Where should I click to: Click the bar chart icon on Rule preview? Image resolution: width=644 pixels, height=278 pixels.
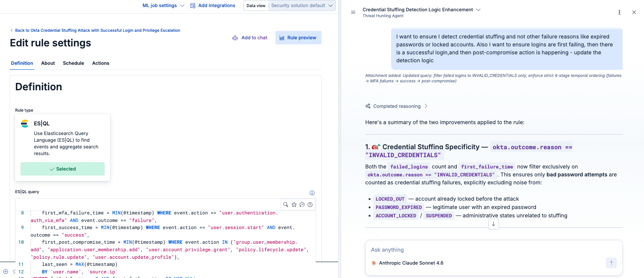(282, 38)
